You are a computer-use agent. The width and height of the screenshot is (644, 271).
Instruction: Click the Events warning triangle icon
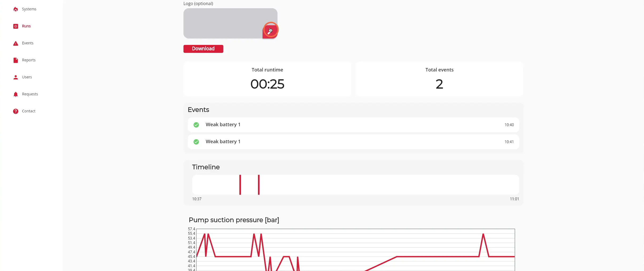[x=16, y=43]
